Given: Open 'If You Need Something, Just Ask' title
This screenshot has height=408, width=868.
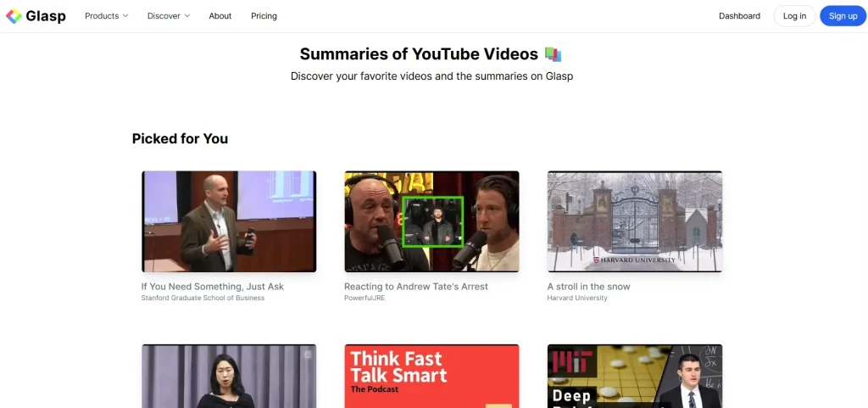Looking at the screenshot, I should pos(213,286).
